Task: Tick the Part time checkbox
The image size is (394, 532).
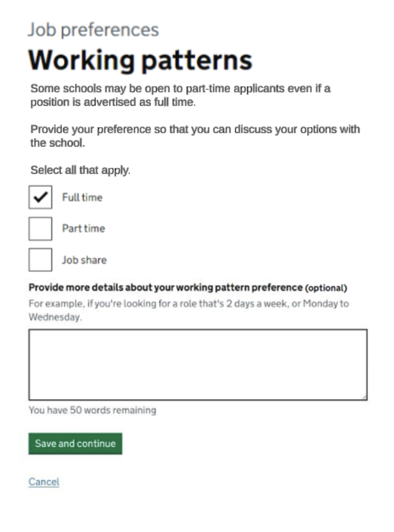Action: click(x=40, y=228)
